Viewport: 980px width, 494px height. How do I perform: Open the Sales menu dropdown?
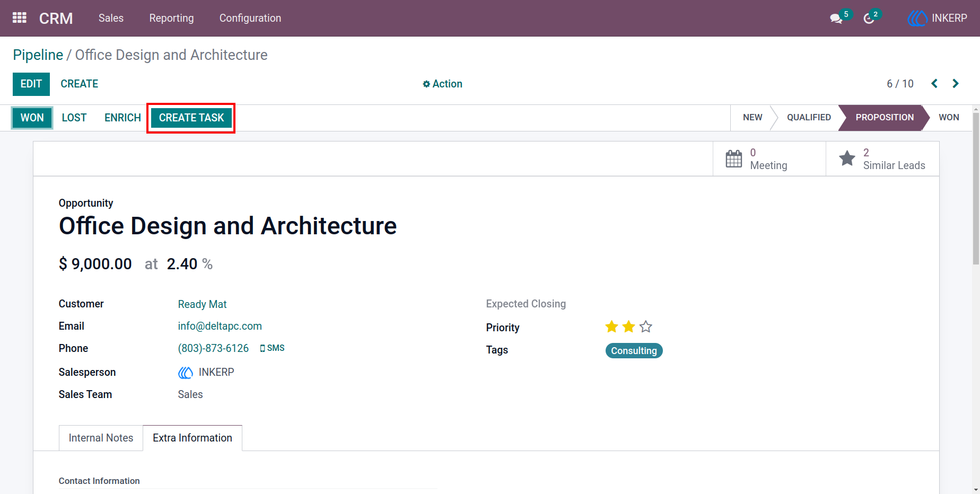pyautogui.click(x=111, y=18)
